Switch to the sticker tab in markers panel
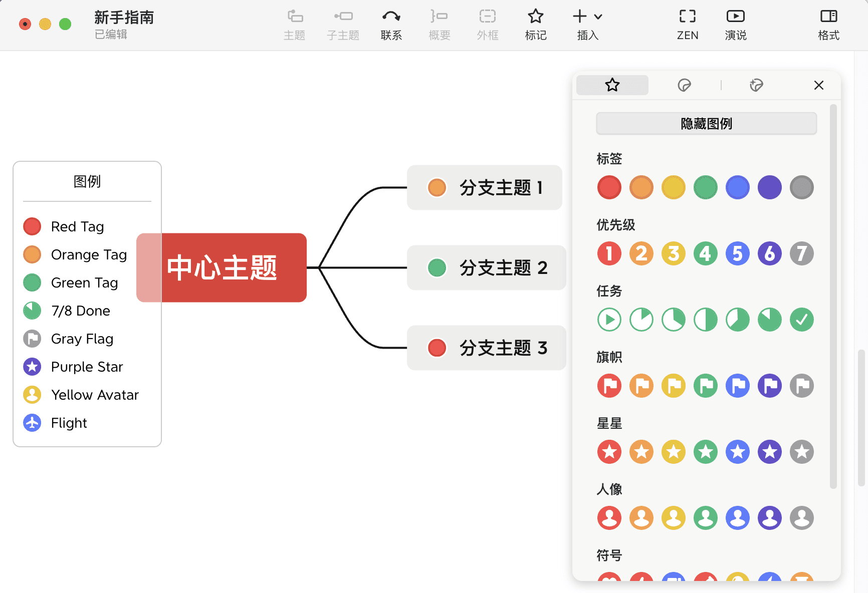The height and width of the screenshot is (593, 868). click(685, 85)
